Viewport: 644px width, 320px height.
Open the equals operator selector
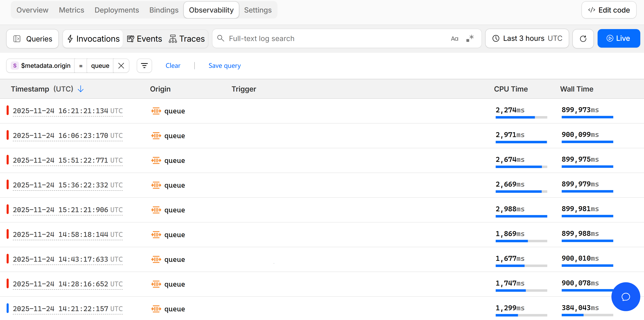click(x=81, y=66)
